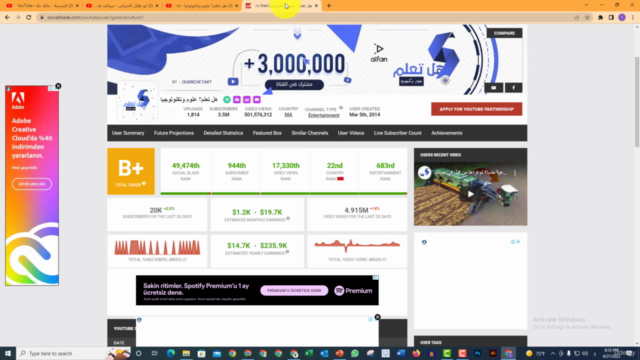
Task: Open the channel's Facebook link icon
Action: pos(513,88)
